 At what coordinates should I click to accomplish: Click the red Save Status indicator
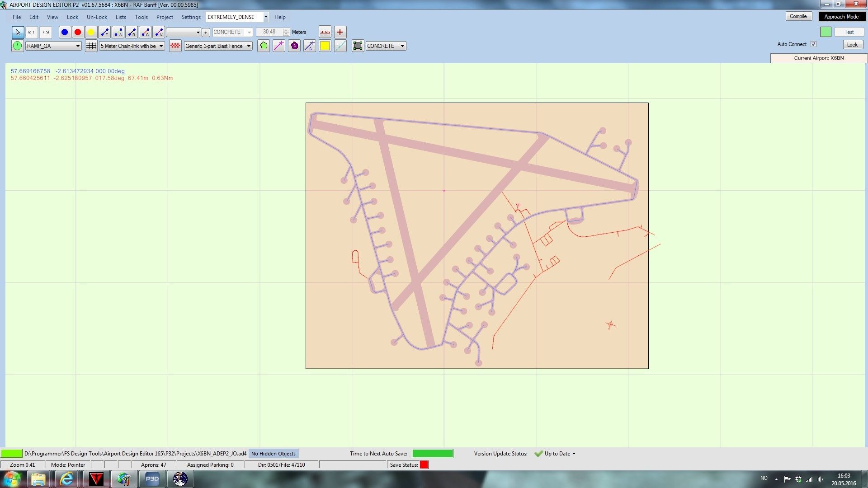click(x=424, y=465)
